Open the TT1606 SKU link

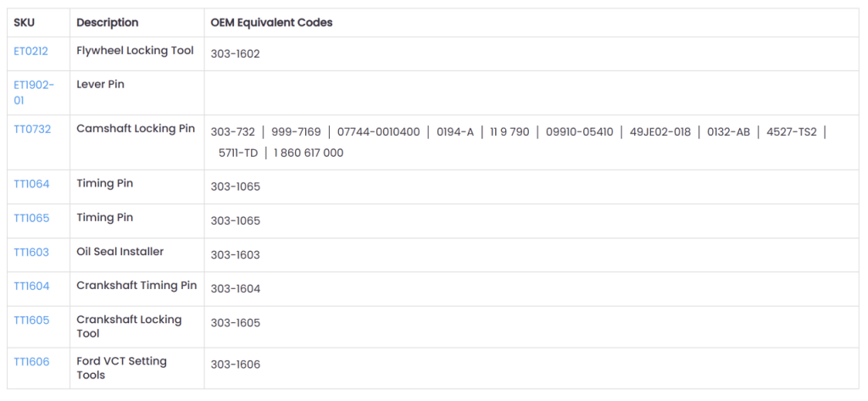pos(31,361)
